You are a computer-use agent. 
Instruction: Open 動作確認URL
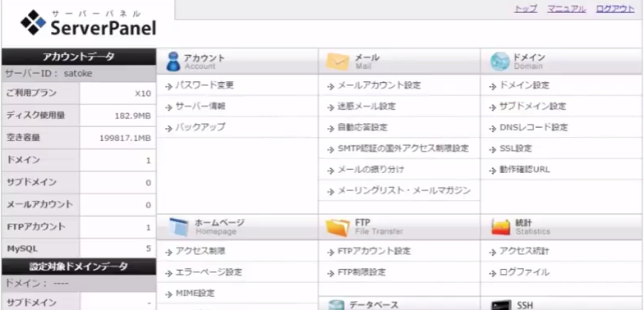coord(524,169)
